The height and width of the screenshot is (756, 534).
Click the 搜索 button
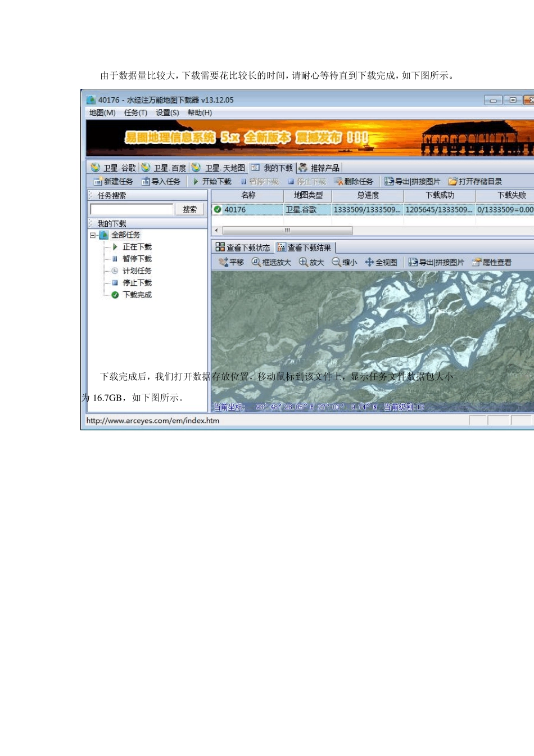pos(189,209)
